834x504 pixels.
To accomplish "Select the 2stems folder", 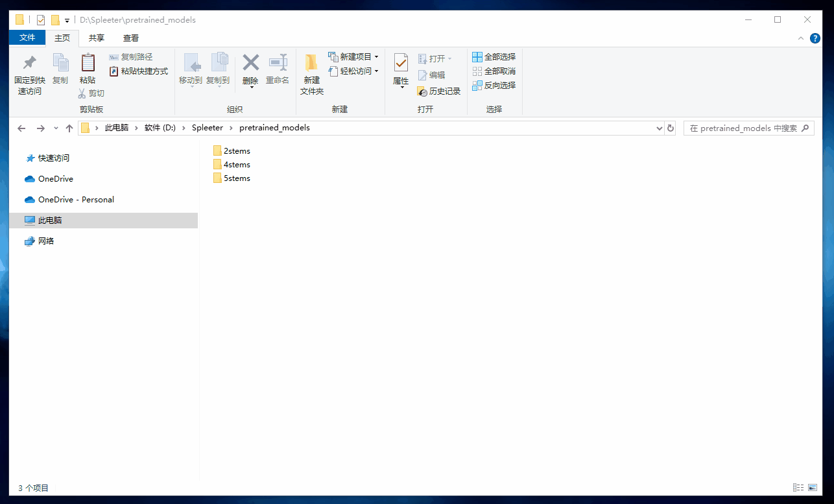I will 232,150.
